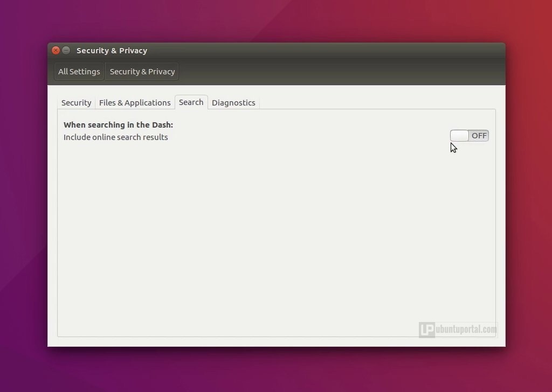Select the Search tab
552x392 pixels.
191,102
